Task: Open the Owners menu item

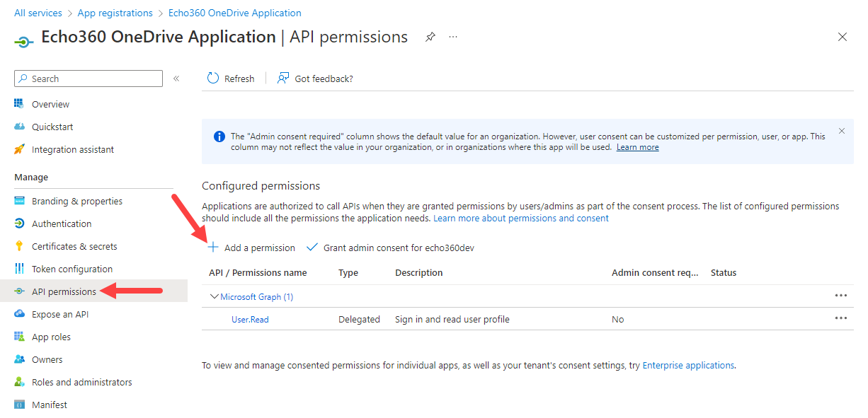Action: [47, 359]
